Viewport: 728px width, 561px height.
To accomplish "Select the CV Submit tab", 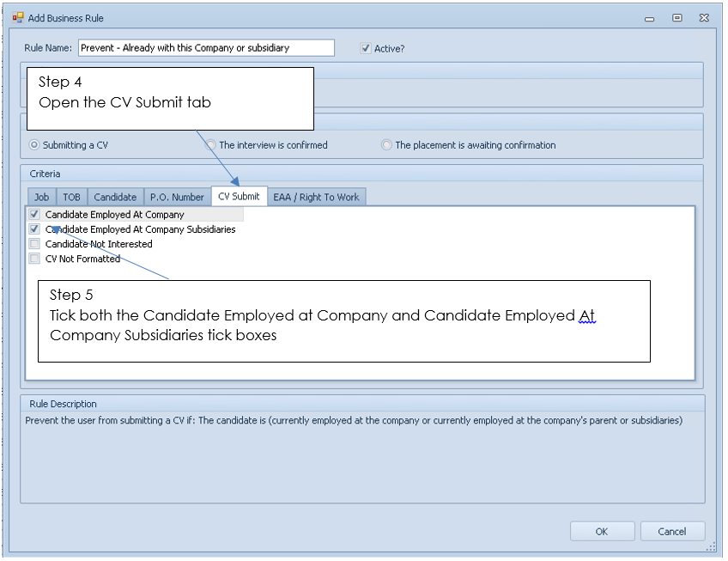I will tap(239, 197).
